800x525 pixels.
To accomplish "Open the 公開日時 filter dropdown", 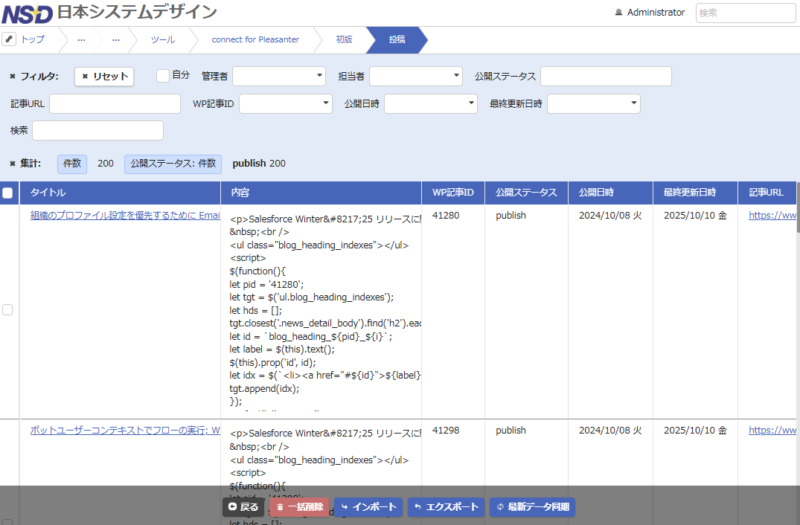I will click(x=431, y=104).
